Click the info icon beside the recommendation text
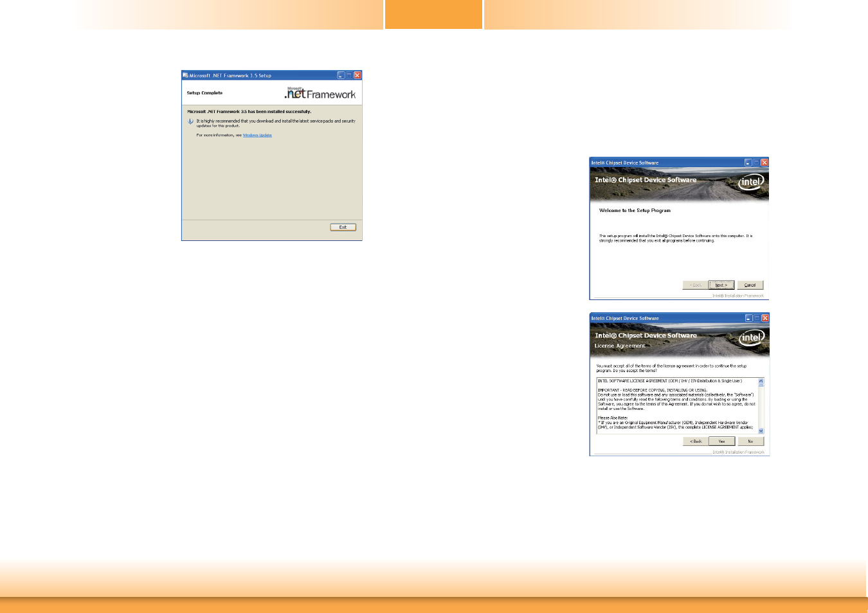Image resolution: width=868 pixels, height=613 pixels. (190, 121)
